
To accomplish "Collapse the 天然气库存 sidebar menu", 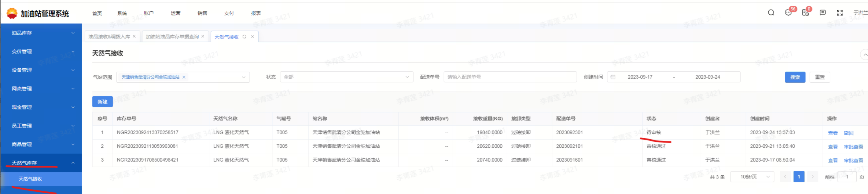I will click(41, 163).
